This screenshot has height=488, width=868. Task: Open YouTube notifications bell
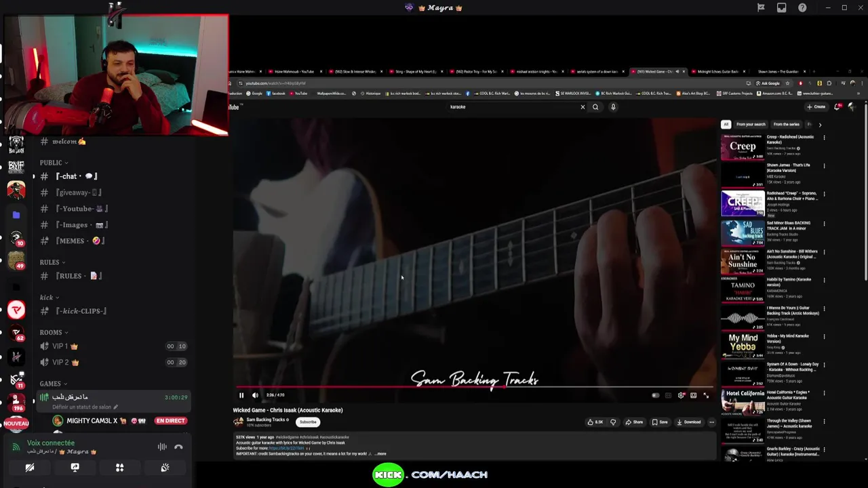tap(838, 106)
